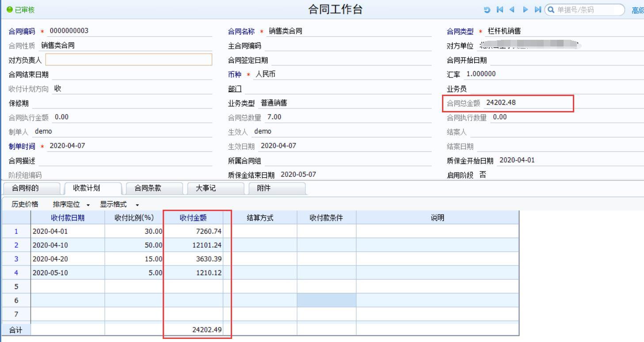
Task: Click the amount cell 7260.74
Action: tap(193, 231)
